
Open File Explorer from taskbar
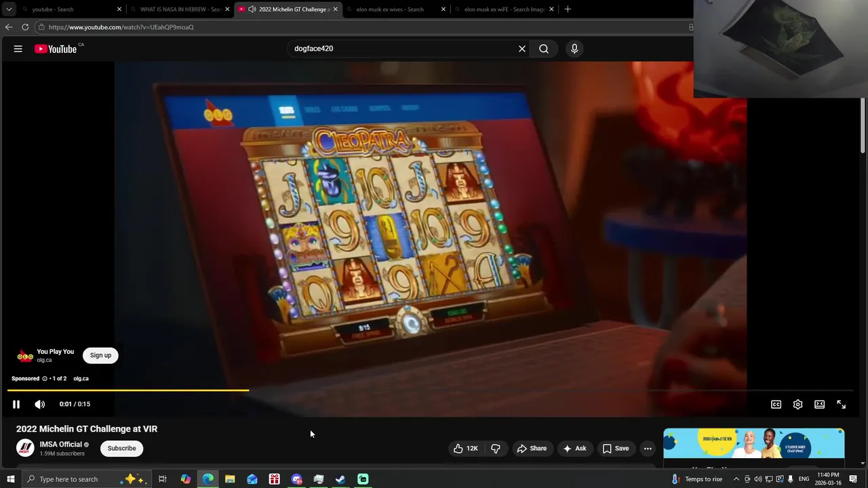(230, 479)
